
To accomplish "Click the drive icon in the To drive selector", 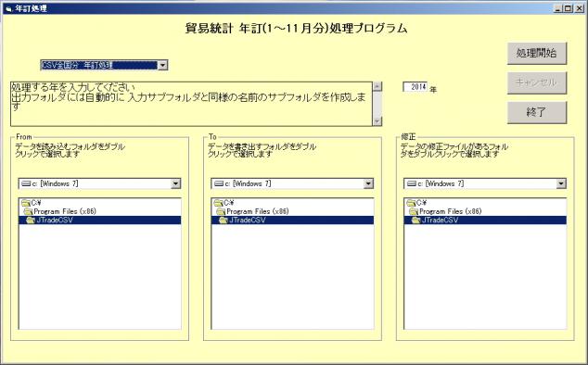I will [x=219, y=183].
